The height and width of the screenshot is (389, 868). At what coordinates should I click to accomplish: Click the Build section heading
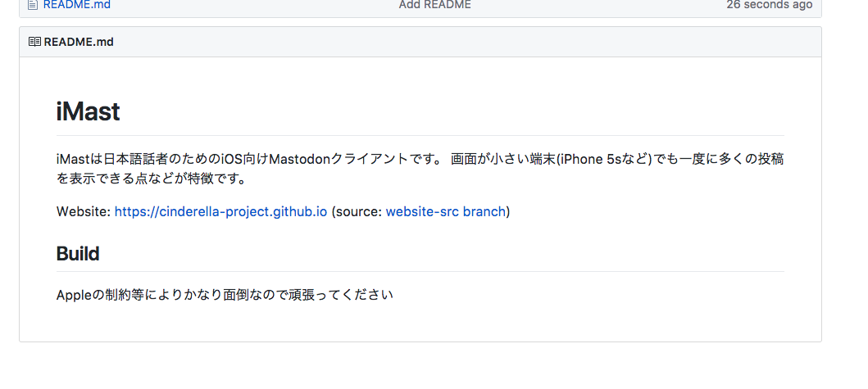tap(78, 253)
